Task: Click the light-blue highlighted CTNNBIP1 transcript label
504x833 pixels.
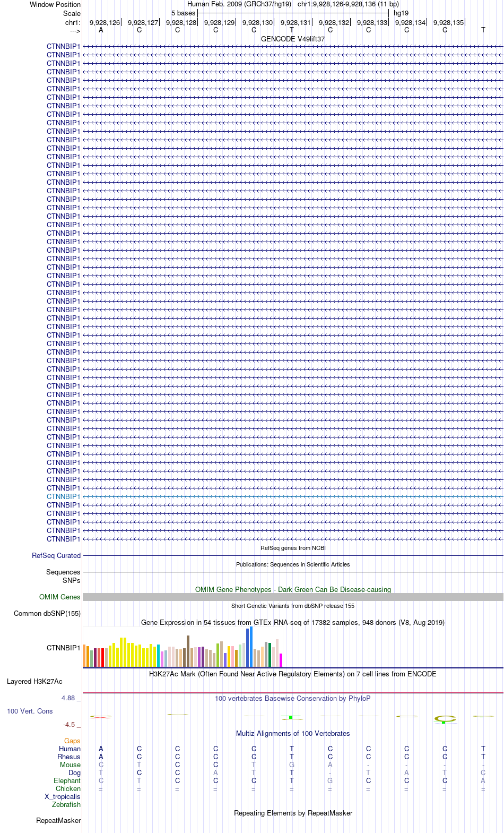Action: coord(63,496)
